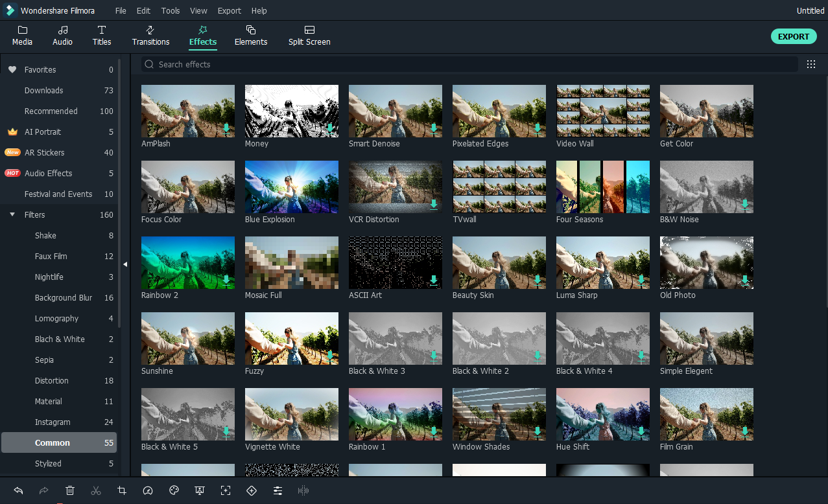The image size is (828, 504).
Task: Open the Downloads category
Action: [x=60, y=90]
